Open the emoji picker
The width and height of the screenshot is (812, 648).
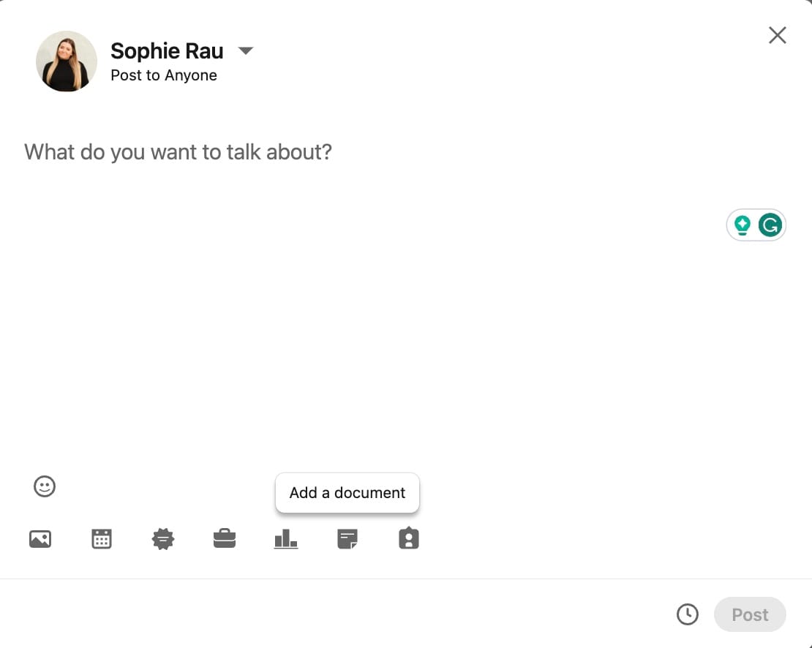point(44,486)
